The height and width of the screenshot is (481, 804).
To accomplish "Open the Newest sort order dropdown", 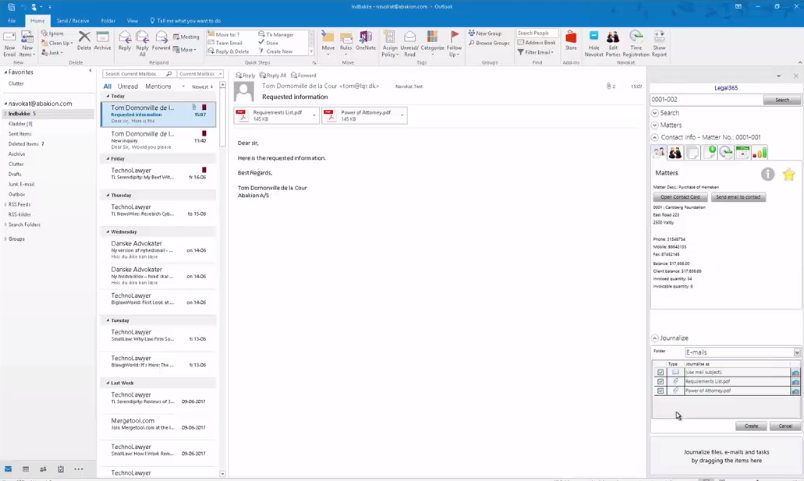I will [203, 87].
